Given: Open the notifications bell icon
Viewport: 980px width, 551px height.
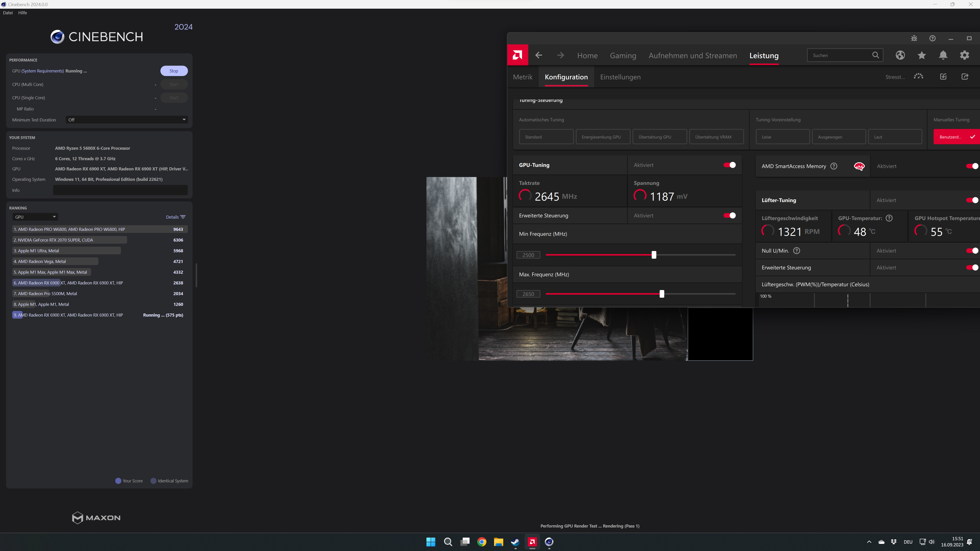Looking at the screenshot, I should coord(943,55).
